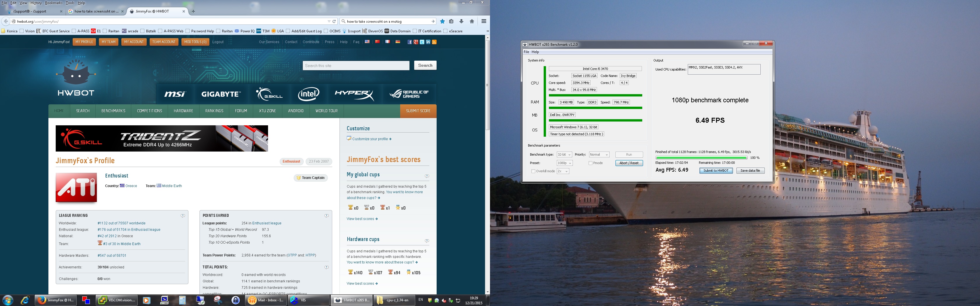Image resolution: width=980 pixels, height=306 pixels.
Task: Click the MY PROFILE button
Action: (x=84, y=42)
